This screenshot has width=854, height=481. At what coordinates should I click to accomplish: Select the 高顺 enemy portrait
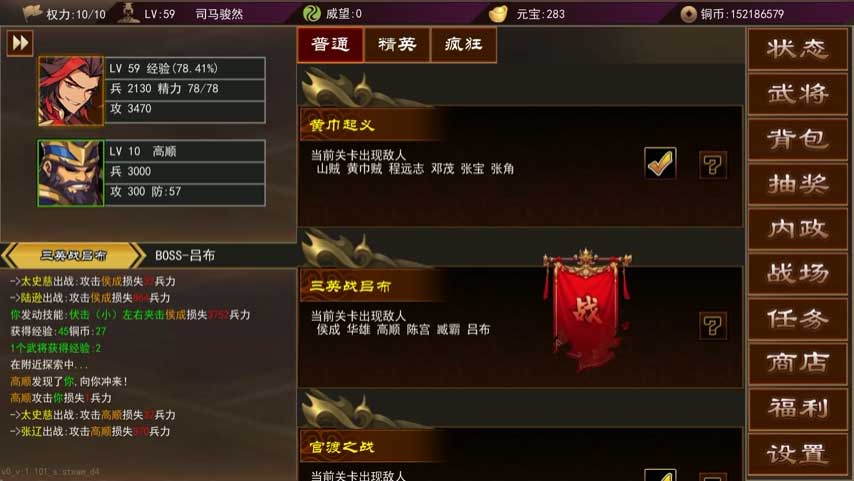[70, 173]
